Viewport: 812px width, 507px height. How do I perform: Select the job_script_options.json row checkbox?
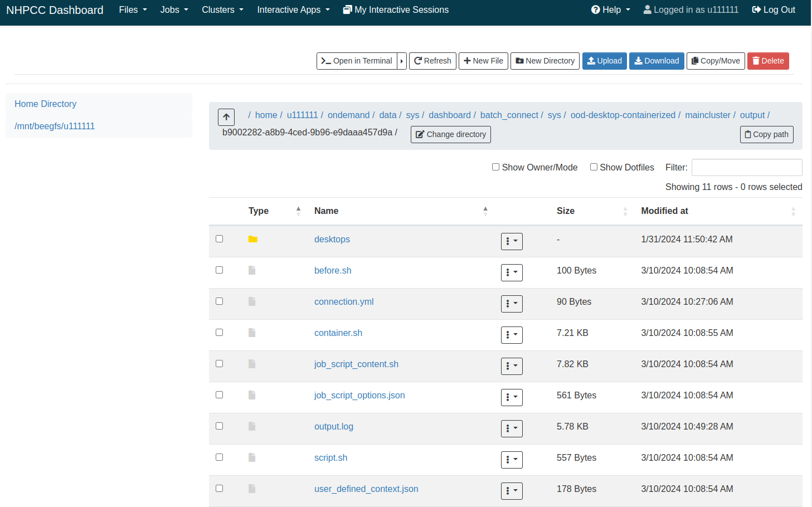point(220,394)
